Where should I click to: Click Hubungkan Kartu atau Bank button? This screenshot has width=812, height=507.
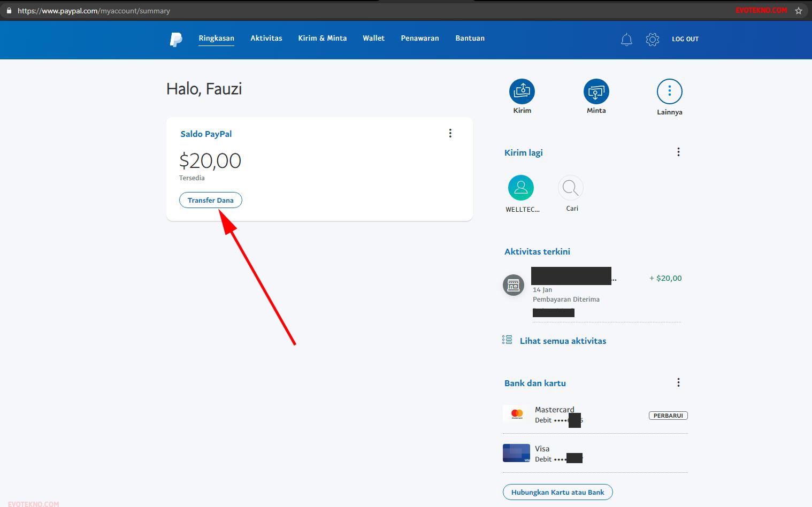coord(557,492)
